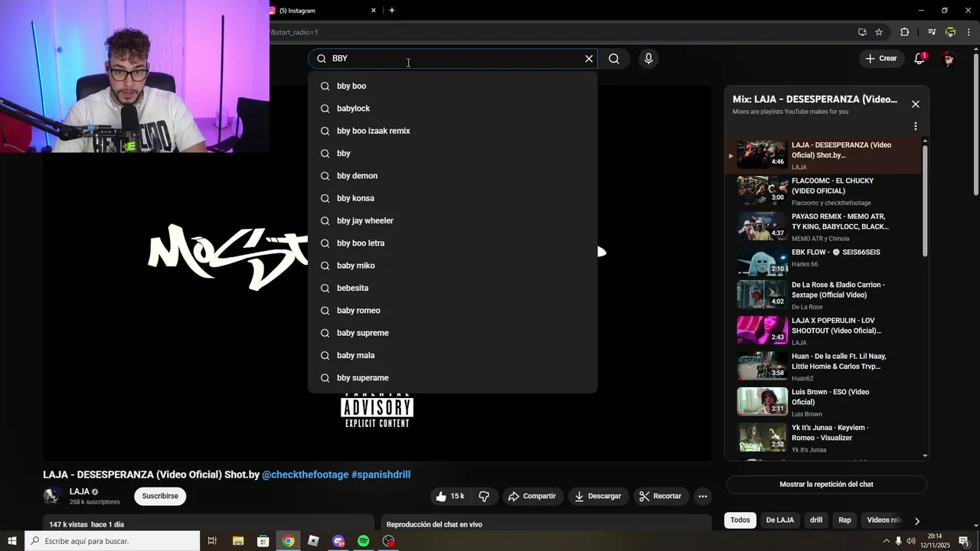Like the video with thumbs up
This screenshot has width=980, height=551.
[450, 496]
